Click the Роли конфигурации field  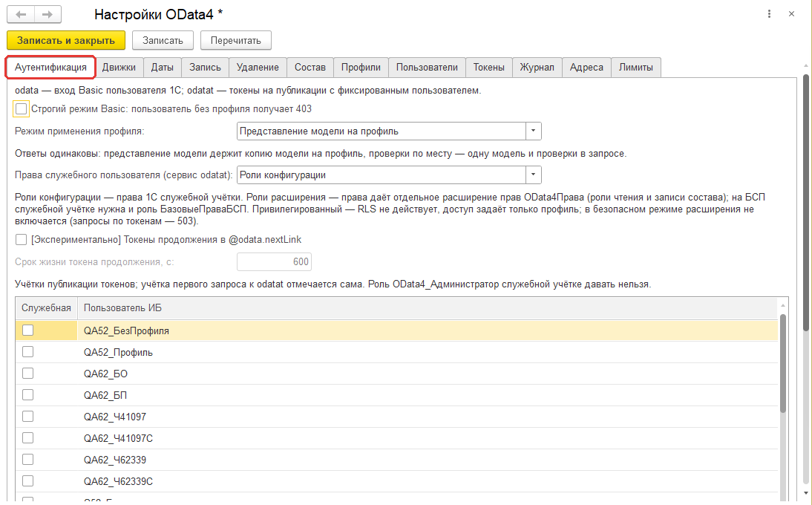coord(382,175)
